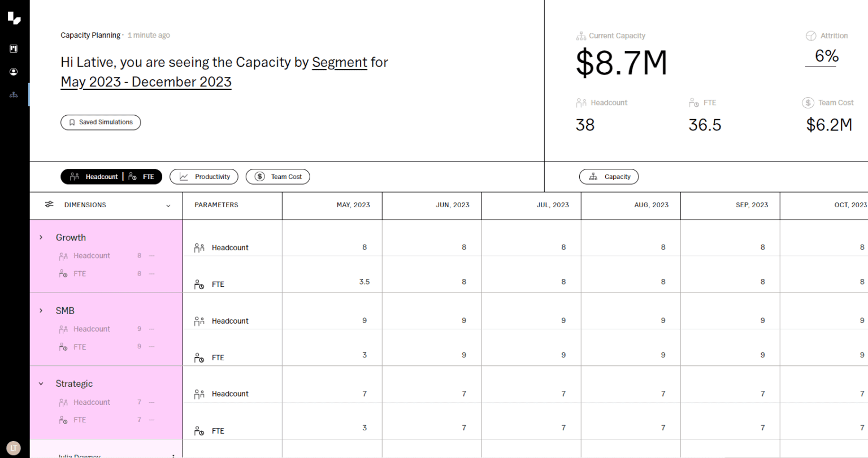Switch to the Capacity view
868x458 pixels.
(609, 176)
